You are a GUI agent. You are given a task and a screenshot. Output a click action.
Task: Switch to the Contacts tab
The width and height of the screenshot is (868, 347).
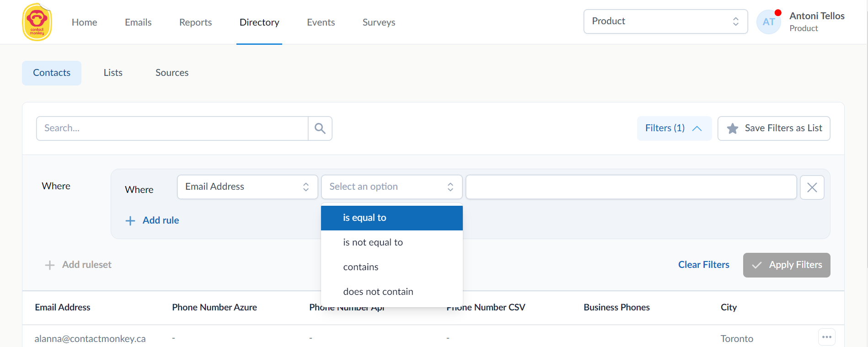click(x=52, y=73)
